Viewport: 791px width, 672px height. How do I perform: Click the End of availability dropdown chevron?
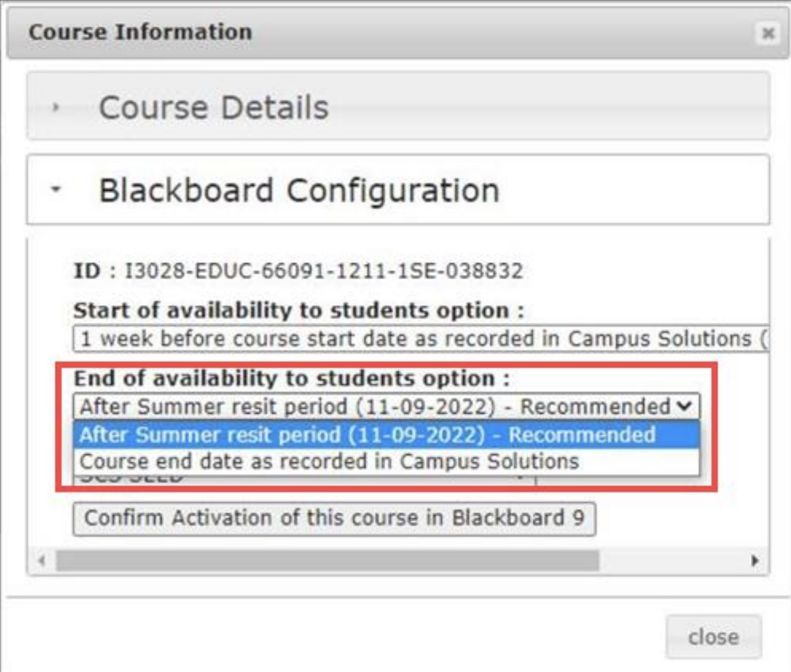click(x=686, y=406)
